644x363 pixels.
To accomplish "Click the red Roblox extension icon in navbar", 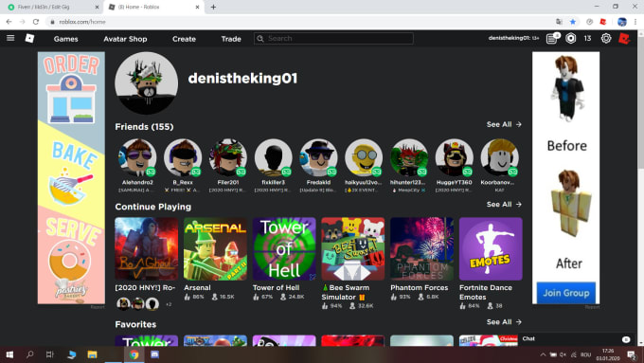I will [624, 38].
